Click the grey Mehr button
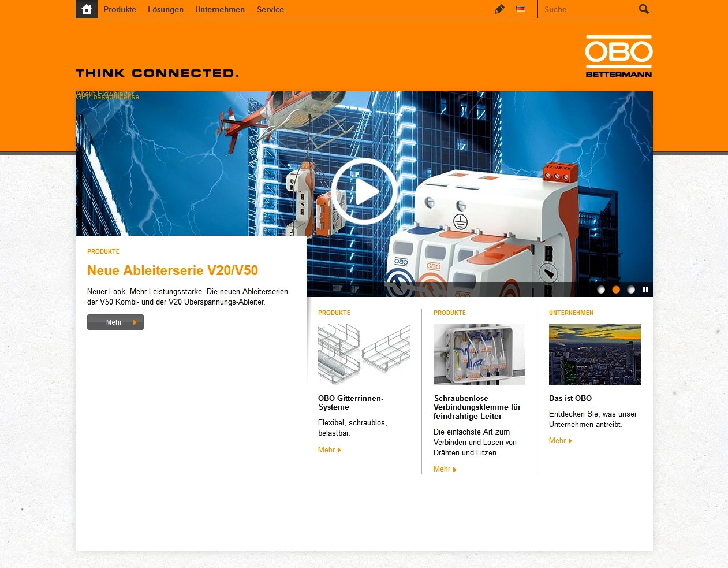 [115, 322]
